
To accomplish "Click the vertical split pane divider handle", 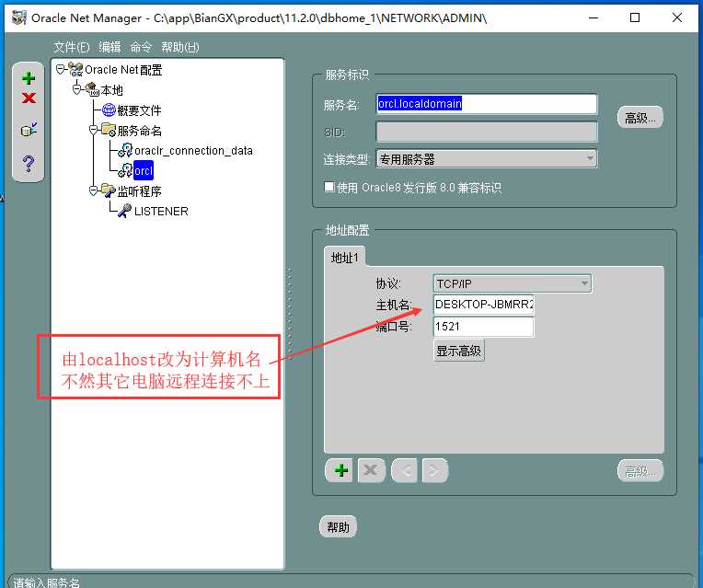I will 290,312.
